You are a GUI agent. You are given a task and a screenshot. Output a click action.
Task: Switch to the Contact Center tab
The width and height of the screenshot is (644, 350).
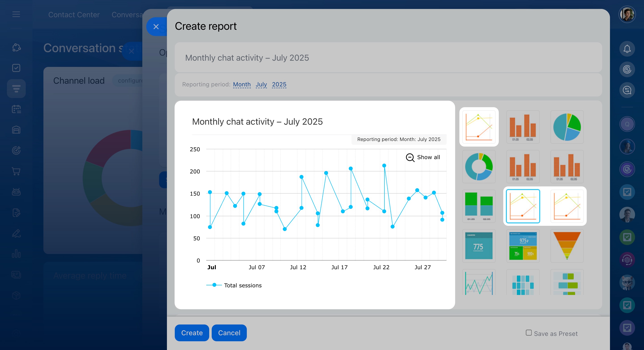[x=74, y=15]
